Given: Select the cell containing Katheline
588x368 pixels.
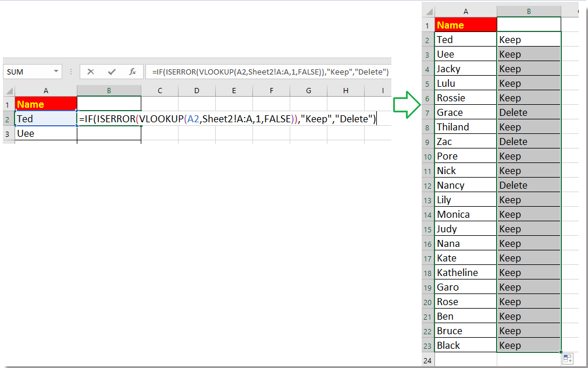Looking at the screenshot, I should click(x=465, y=272).
